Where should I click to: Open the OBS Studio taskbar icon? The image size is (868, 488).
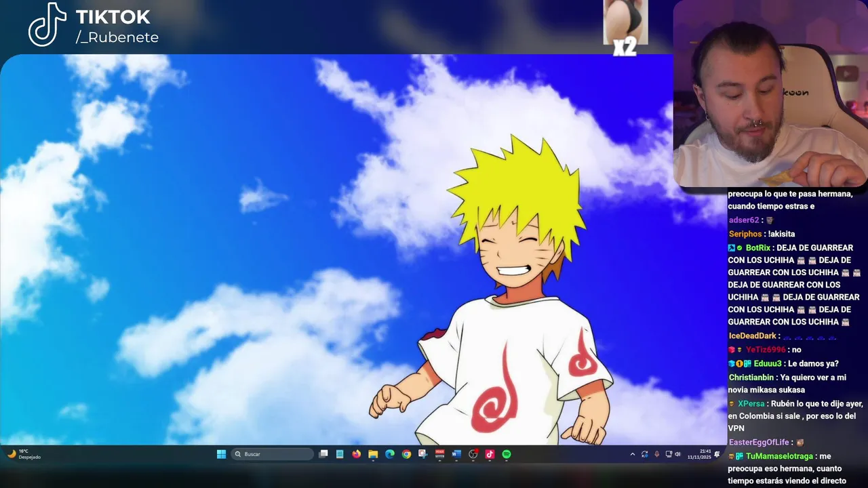tap(473, 454)
